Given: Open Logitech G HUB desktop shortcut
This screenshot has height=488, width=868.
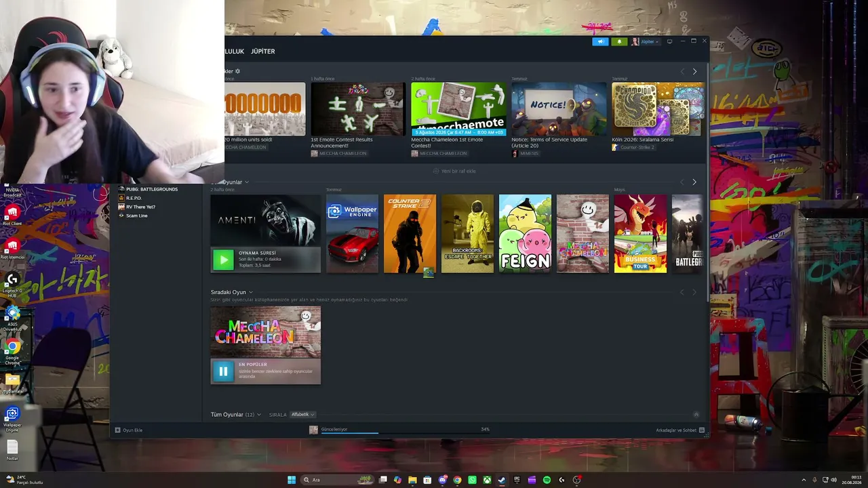Looking at the screenshot, I should (12, 285).
